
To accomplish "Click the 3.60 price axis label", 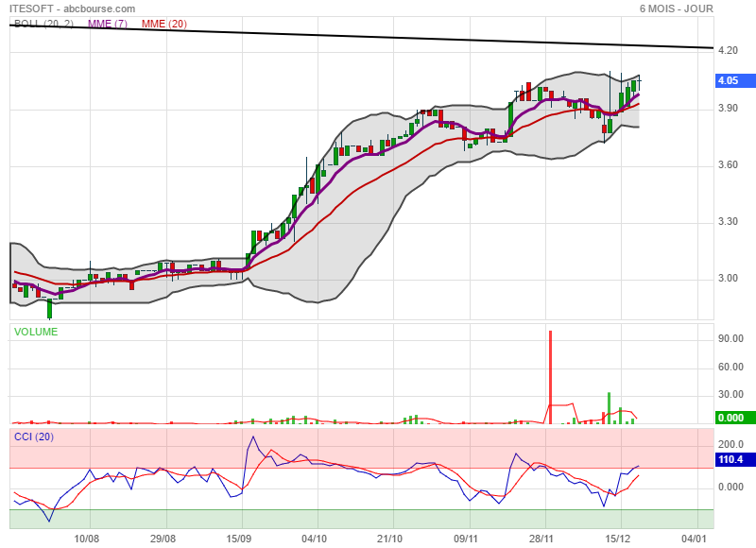I will pyautogui.click(x=728, y=164).
